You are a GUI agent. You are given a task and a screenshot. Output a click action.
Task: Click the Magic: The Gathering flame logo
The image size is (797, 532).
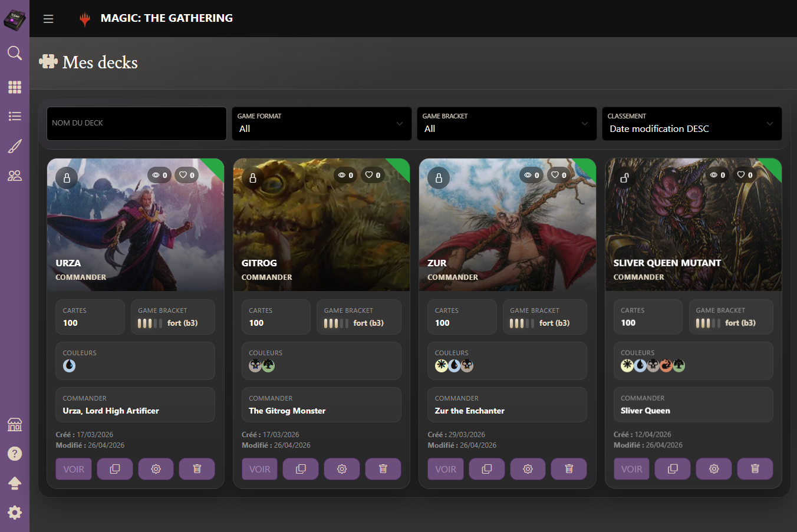coord(85,19)
